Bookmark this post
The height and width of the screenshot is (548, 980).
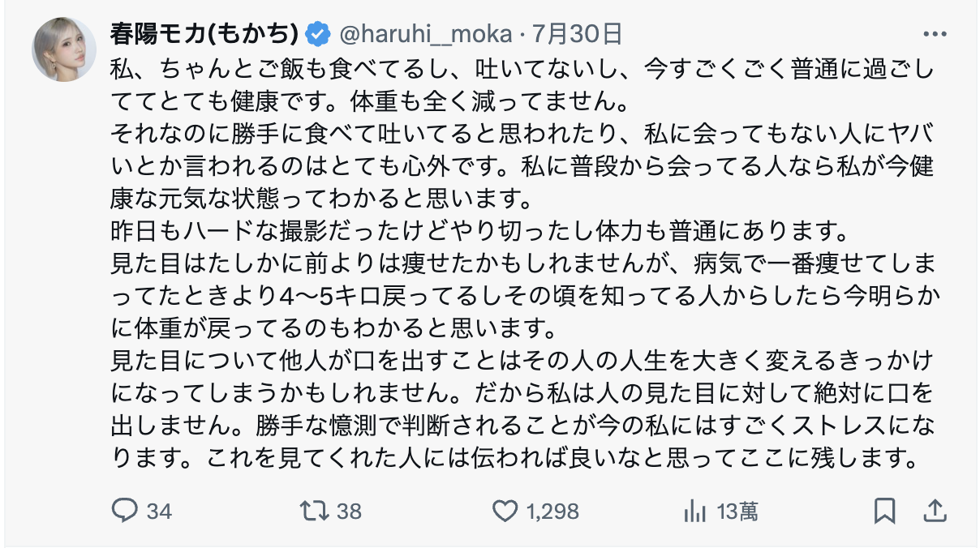[x=884, y=511]
